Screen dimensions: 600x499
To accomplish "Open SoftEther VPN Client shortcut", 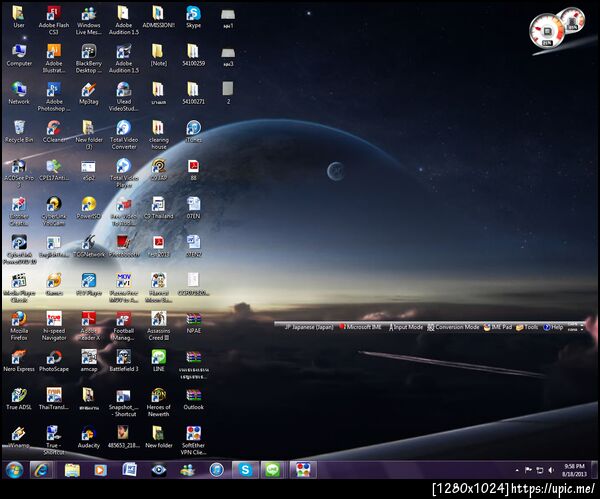I will coord(193,440).
